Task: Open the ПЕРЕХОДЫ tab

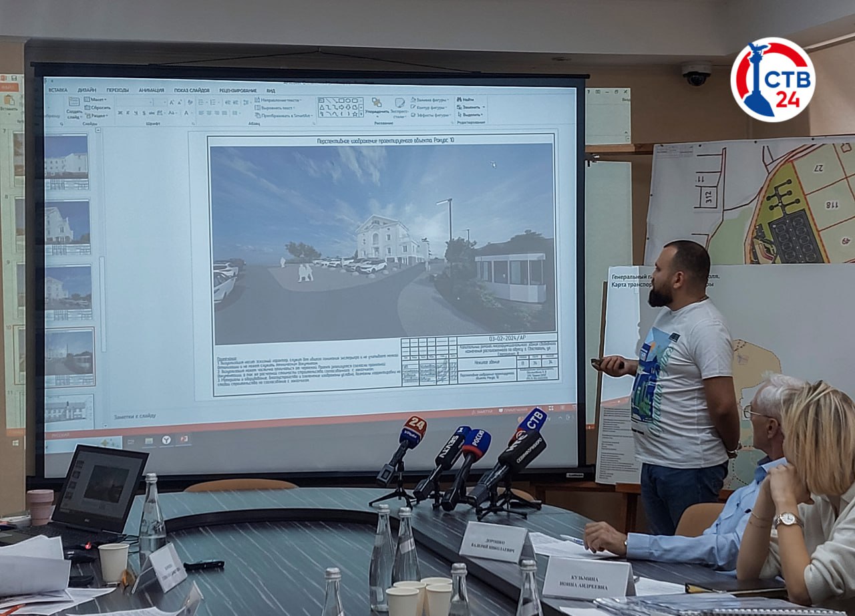Action: [118, 90]
